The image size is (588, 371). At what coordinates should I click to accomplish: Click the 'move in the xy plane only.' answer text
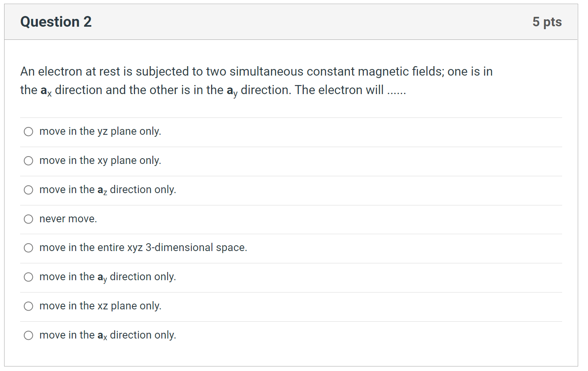[100, 161]
